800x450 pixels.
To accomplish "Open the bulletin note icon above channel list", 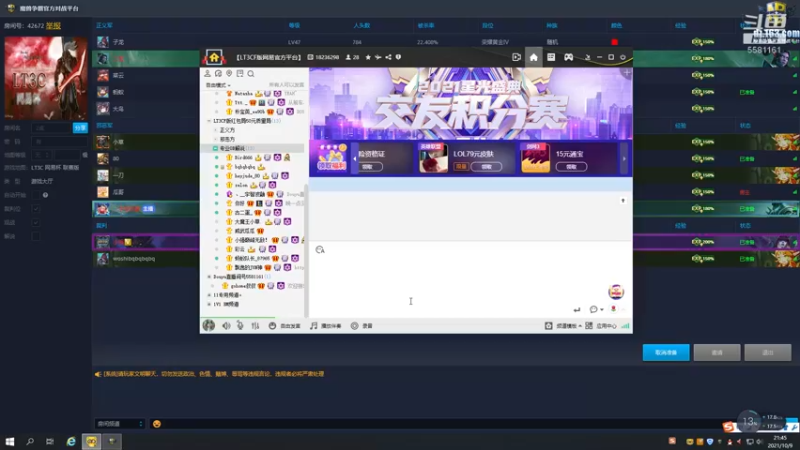I will point(240,74).
